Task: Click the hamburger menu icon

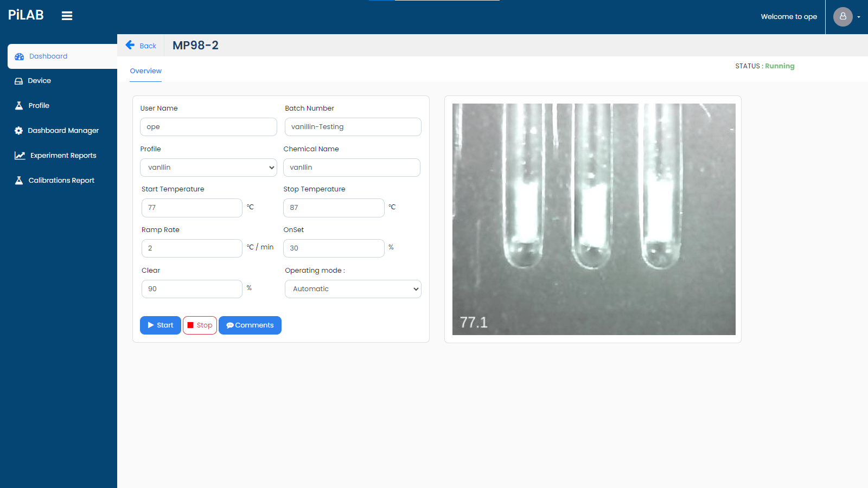Action: click(67, 16)
